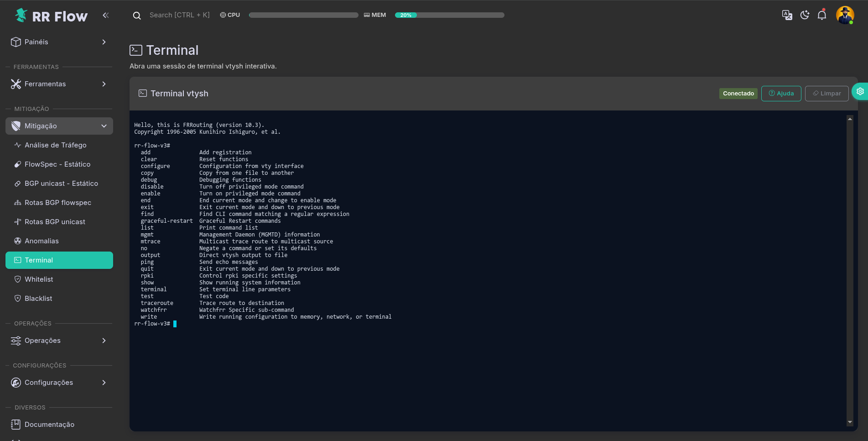Click the search magnifier icon

[137, 16]
